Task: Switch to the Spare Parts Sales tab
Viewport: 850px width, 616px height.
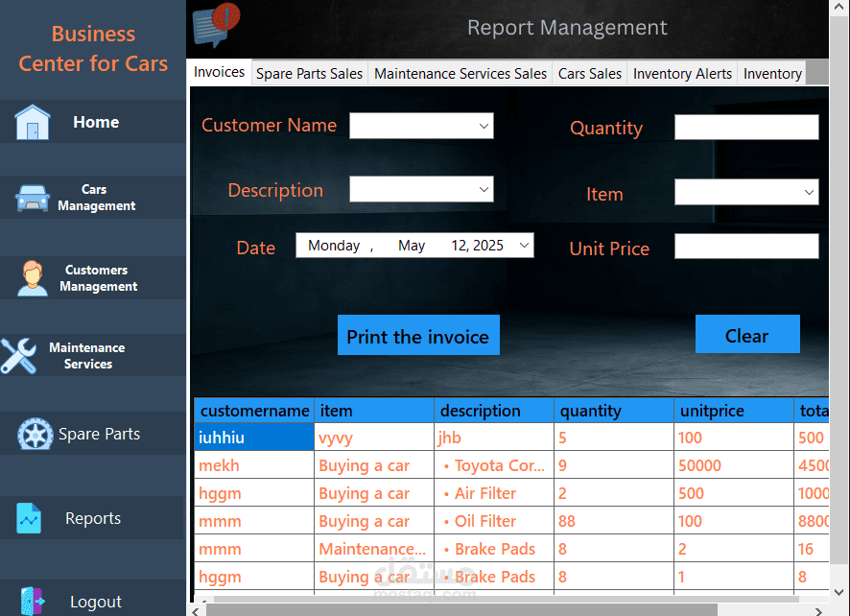Action: click(x=309, y=73)
